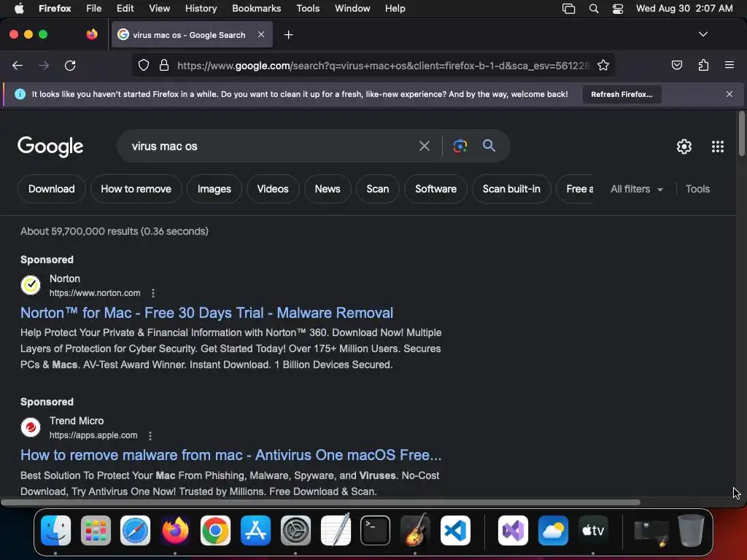747x560 pixels.
Task: Open the Bookmarks menu
Action: pos(256,9)
